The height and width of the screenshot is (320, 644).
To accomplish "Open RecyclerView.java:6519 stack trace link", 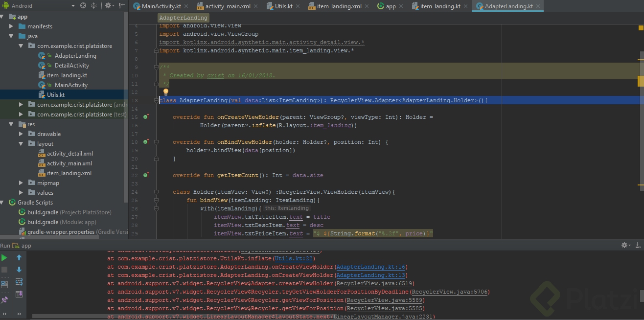I will point(374,283).
